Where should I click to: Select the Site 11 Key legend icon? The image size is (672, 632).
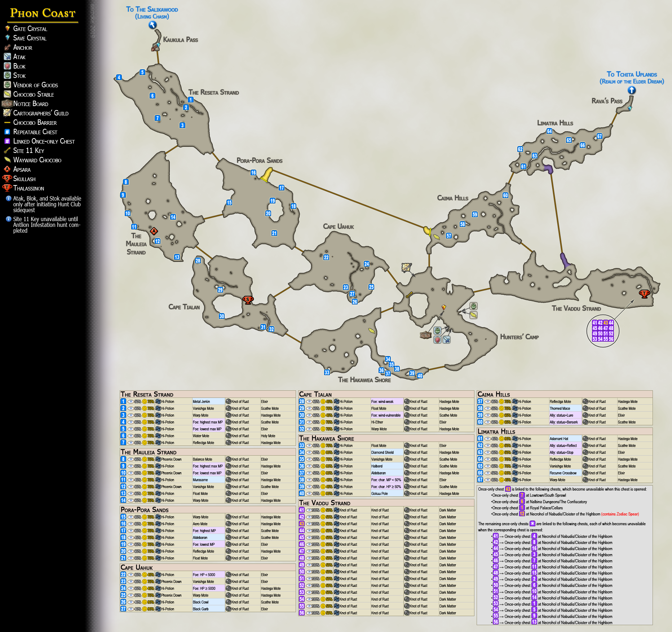click(7, 150)
